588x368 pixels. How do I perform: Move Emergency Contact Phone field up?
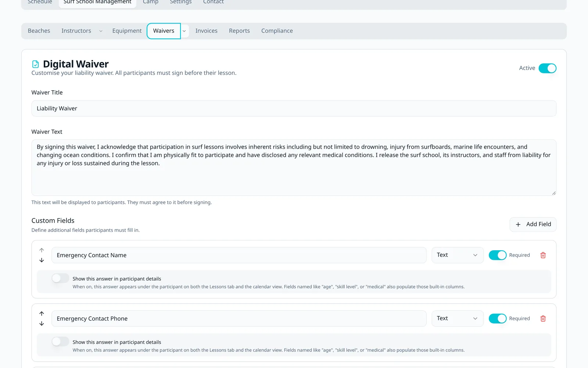42,314
